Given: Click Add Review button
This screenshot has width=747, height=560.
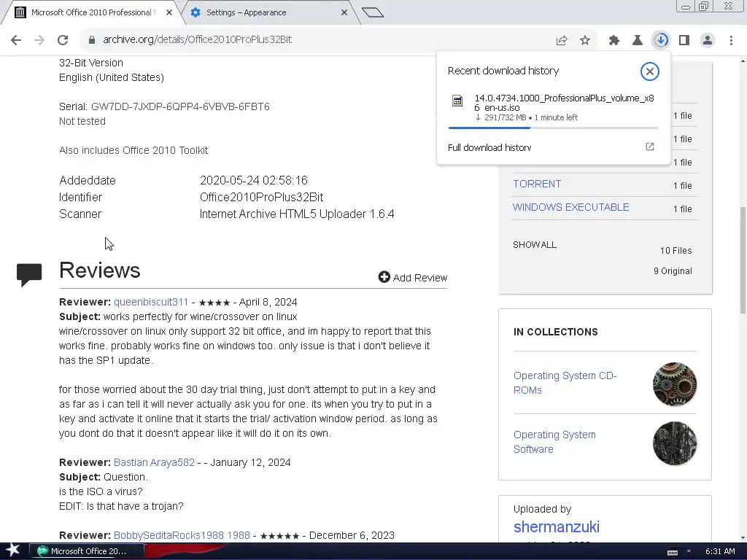Looking at the screenshot, I should click(413, 278).
